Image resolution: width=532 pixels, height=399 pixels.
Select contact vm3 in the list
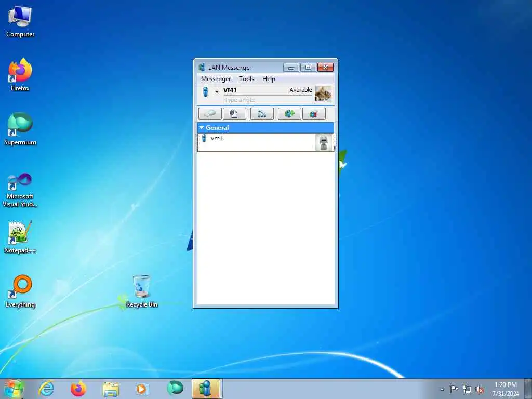tap(265, 142)
